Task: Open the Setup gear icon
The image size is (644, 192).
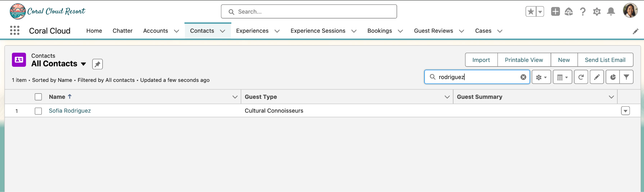Action: (x=597, y=12)
